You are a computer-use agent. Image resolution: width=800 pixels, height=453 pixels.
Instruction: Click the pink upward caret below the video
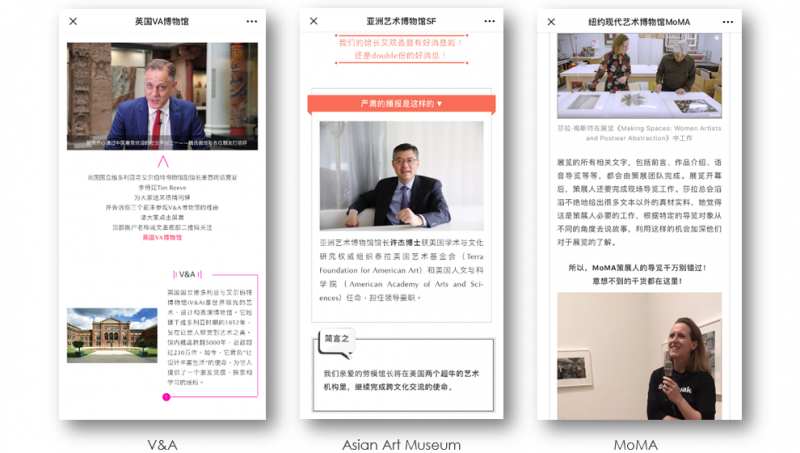[x=163, y=160]
